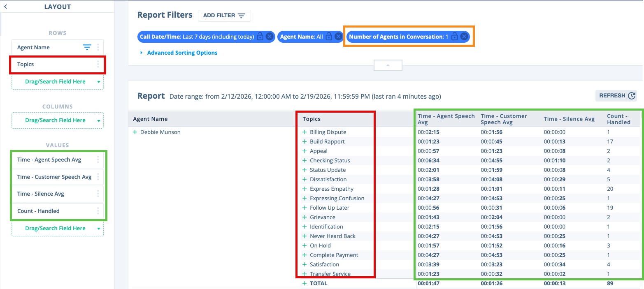Viewport: 644px width, 289px height.
Task: Select the Time - Silence Avg value field
Action: tap(58, 194)
